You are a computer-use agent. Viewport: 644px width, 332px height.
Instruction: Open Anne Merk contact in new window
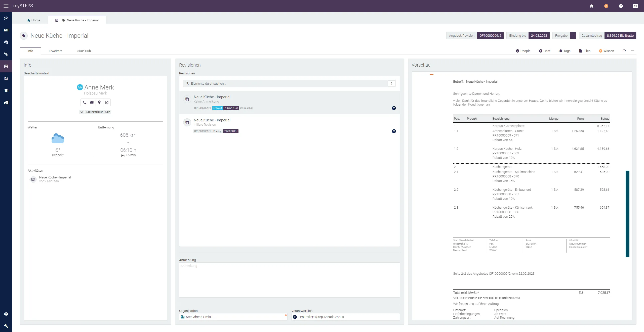point(107,102)
